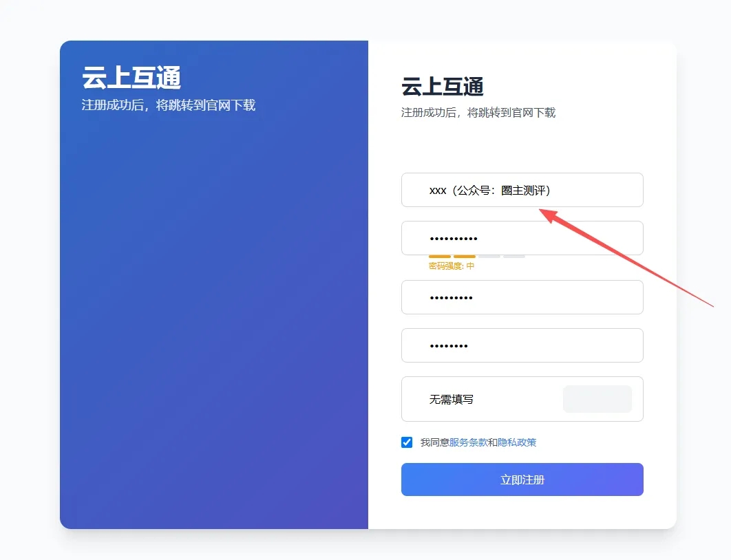This screenshot has width=731, height=560.
Task: Click the grey 注册成功后 subtitle above the form
Action: (x=478, y=113)
